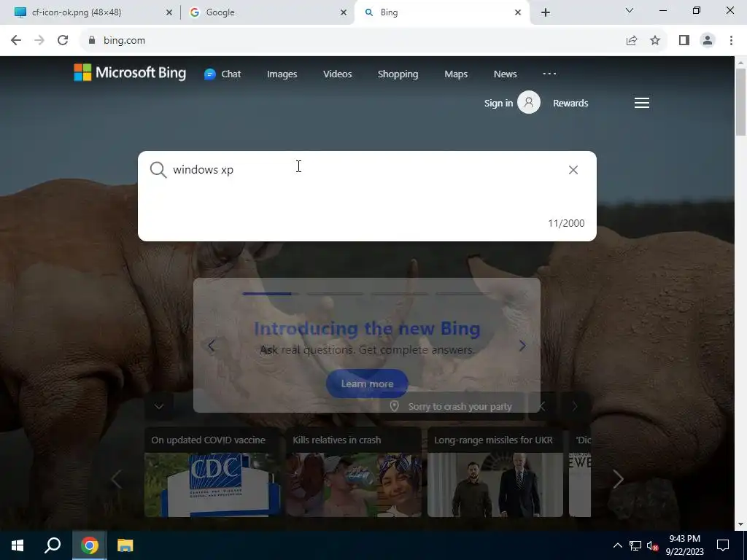Open Chrome side panel icon

(x=684, y=41)
